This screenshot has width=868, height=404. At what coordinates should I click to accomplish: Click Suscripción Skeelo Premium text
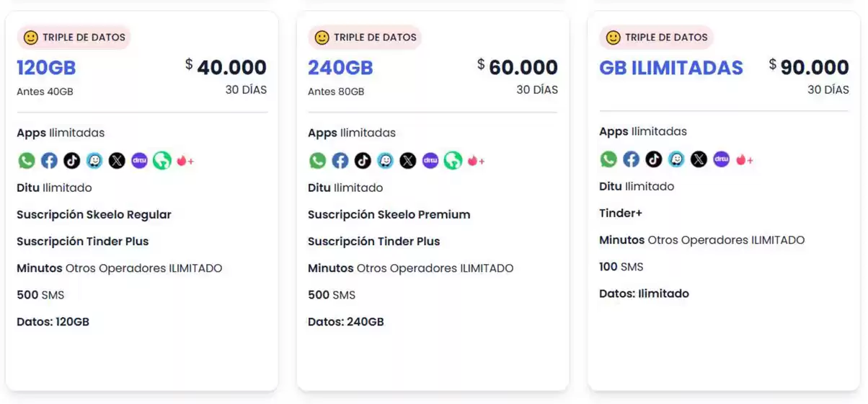tap(389, 214)
